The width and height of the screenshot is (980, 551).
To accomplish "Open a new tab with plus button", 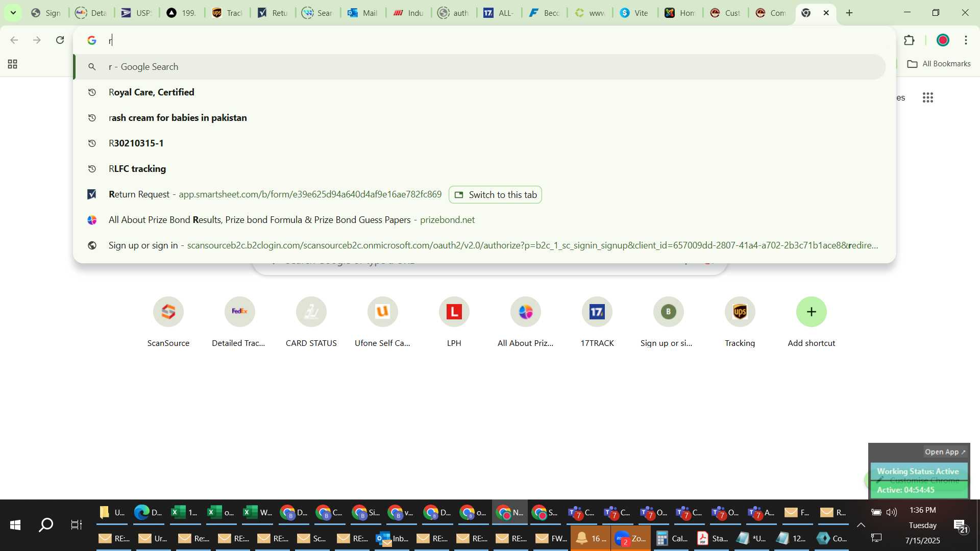I will tap(849, 13).
